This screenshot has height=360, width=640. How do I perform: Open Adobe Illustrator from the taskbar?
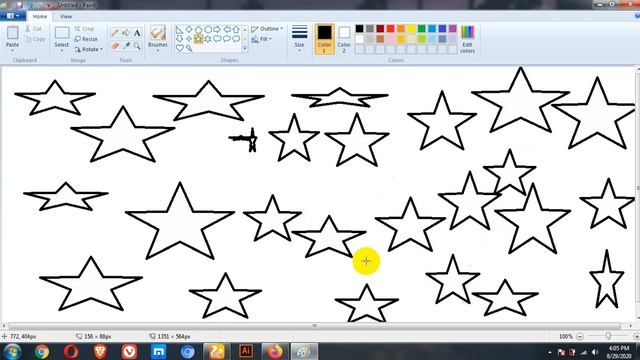[246, 351]
